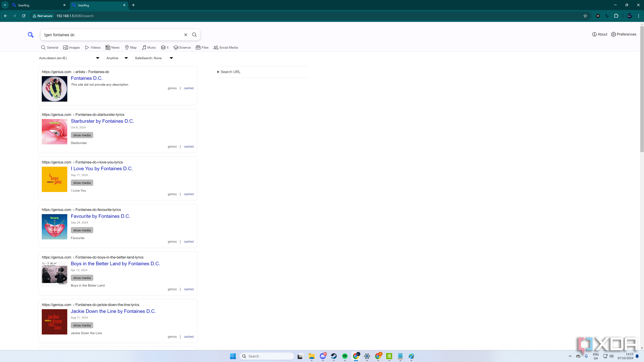Open cached version of Starburster result
Screen dimensions: 644x362
point(189,146)
